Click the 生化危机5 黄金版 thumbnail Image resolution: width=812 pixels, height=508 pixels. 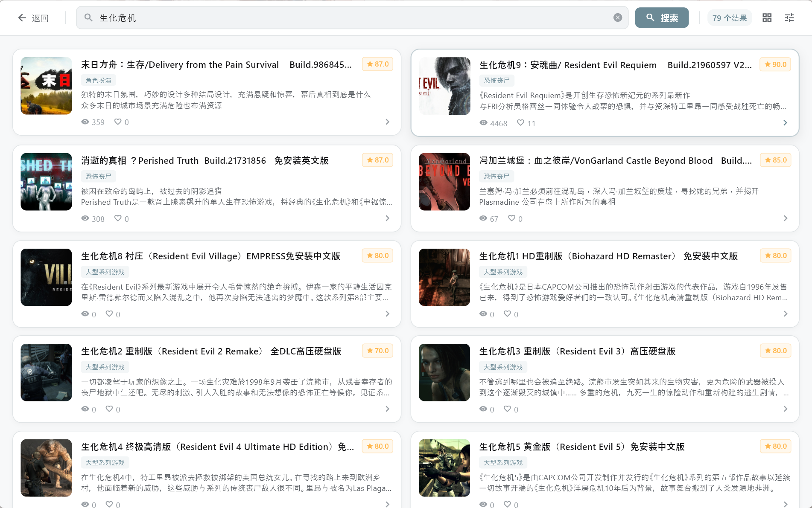pos(444,468)
